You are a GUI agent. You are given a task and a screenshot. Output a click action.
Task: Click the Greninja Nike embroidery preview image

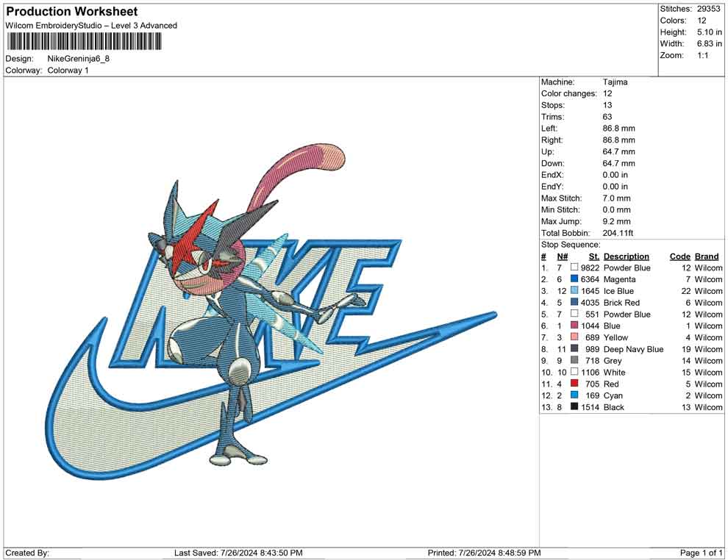[x=271, y=312]
